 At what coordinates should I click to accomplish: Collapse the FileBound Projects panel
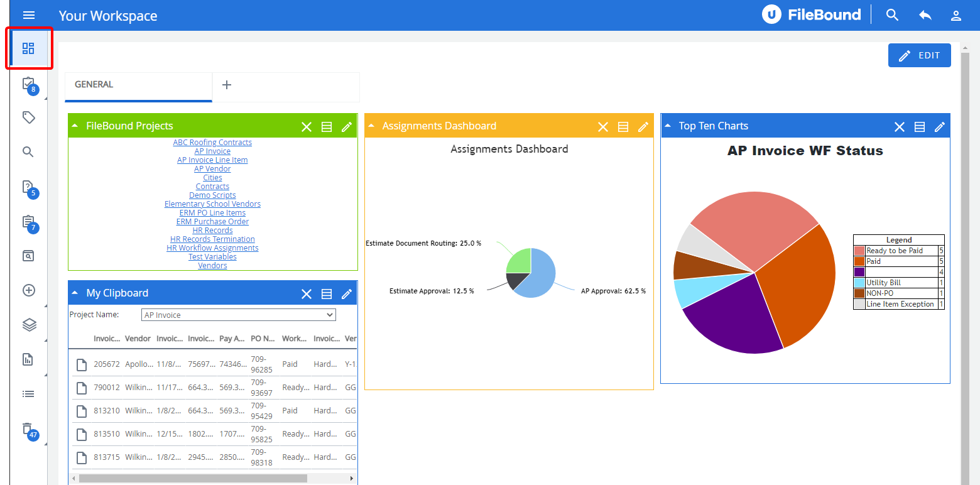click(75, 126)
